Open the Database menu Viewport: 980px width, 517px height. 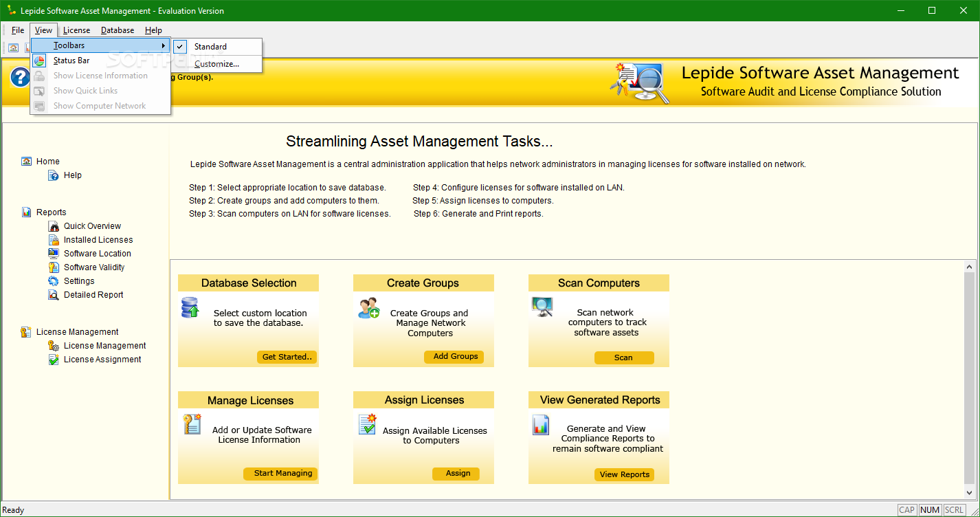(x=118, y=30)
